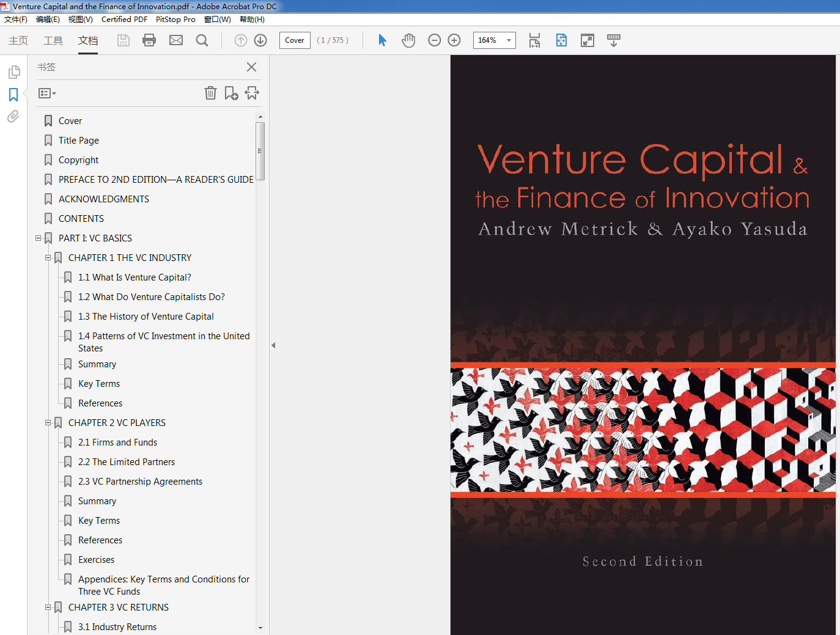Select 3.1 Industry Returns bookmark
Viewport: 840px width, 635px height.
pos(117,627)
